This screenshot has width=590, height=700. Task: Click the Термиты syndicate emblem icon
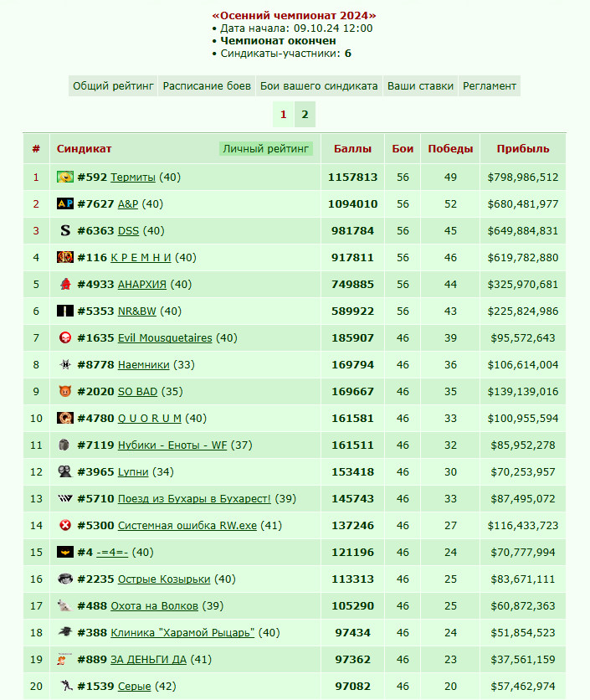point(65,178)
